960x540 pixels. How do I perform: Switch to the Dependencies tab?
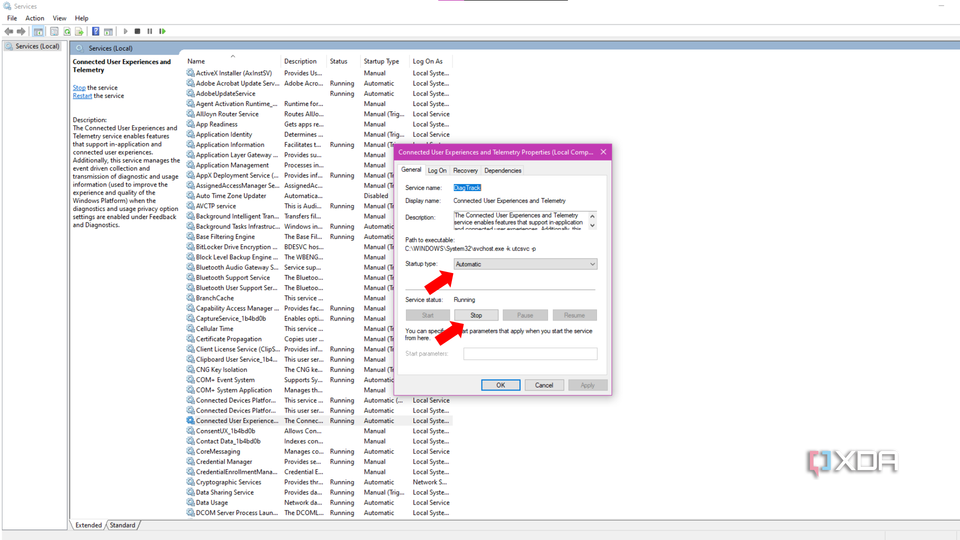click(503, 170)
